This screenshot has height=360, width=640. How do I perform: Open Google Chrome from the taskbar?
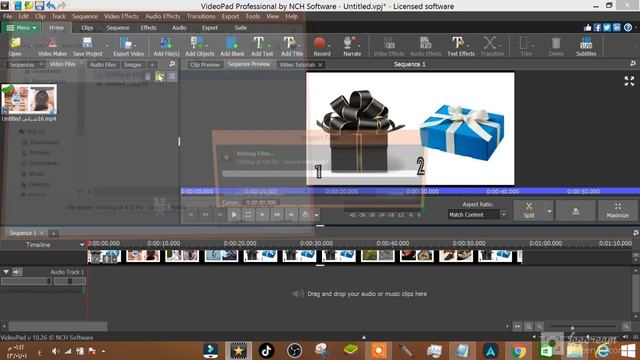(519, 351)
